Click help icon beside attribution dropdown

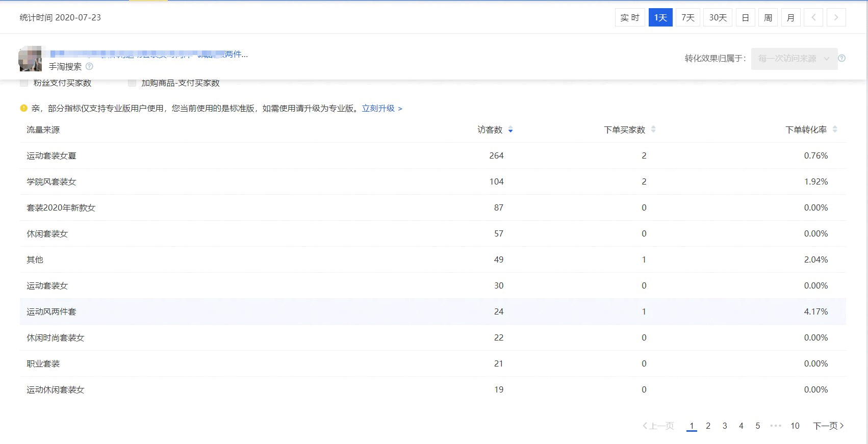[x=841, y=58]
